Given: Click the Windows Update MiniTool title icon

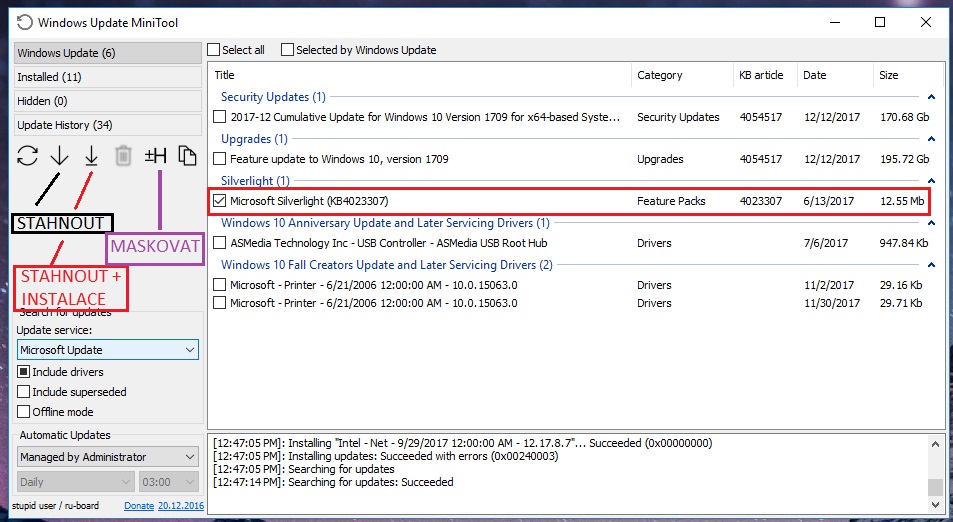Looking at the screenshot, I should coord(24,22).
